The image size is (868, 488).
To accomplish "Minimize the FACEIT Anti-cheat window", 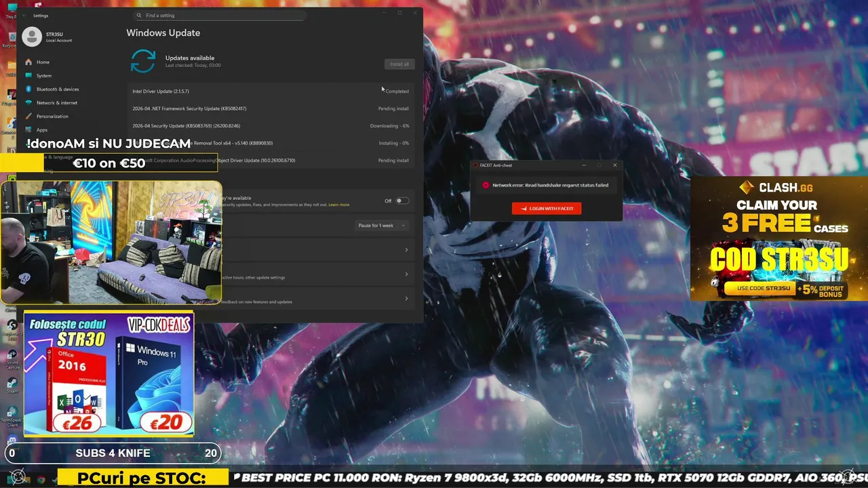I will tap(585, 165).
